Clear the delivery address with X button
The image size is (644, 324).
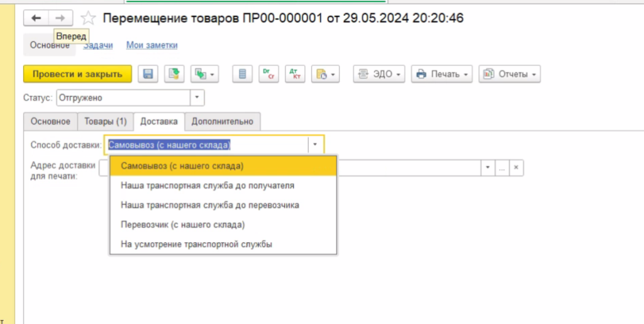point(516,168)
